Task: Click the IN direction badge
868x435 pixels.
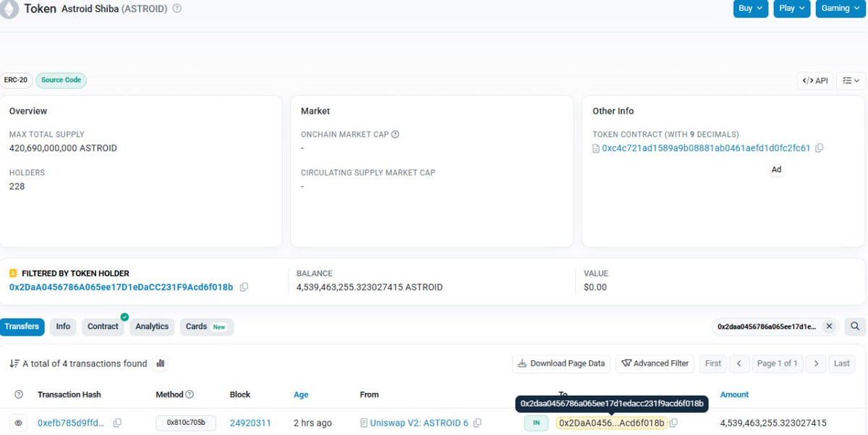Action: pos(536,423)
